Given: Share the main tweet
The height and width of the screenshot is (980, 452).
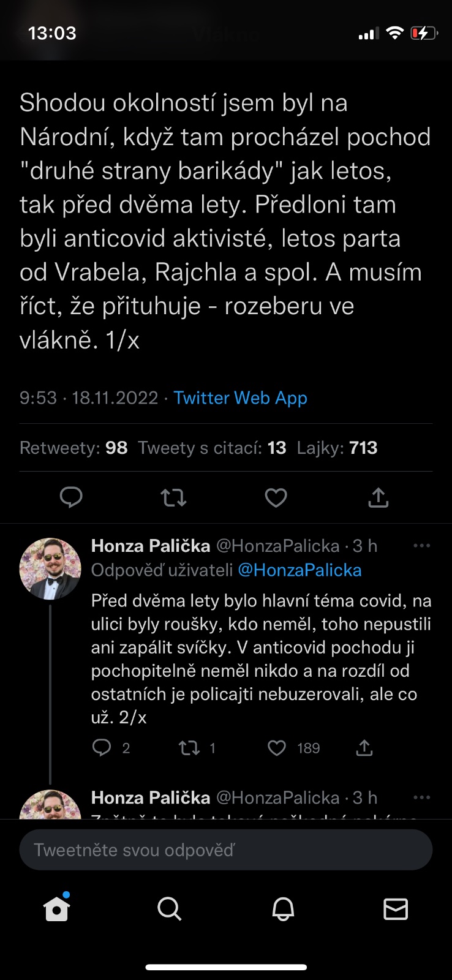Looking at the screenshot, I should click(378, 497).
